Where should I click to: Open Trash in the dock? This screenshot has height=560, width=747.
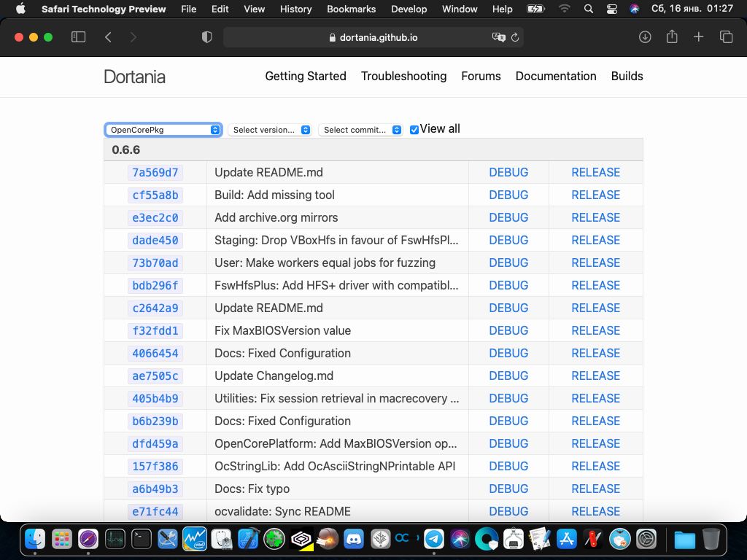click(x=711, y=539)
